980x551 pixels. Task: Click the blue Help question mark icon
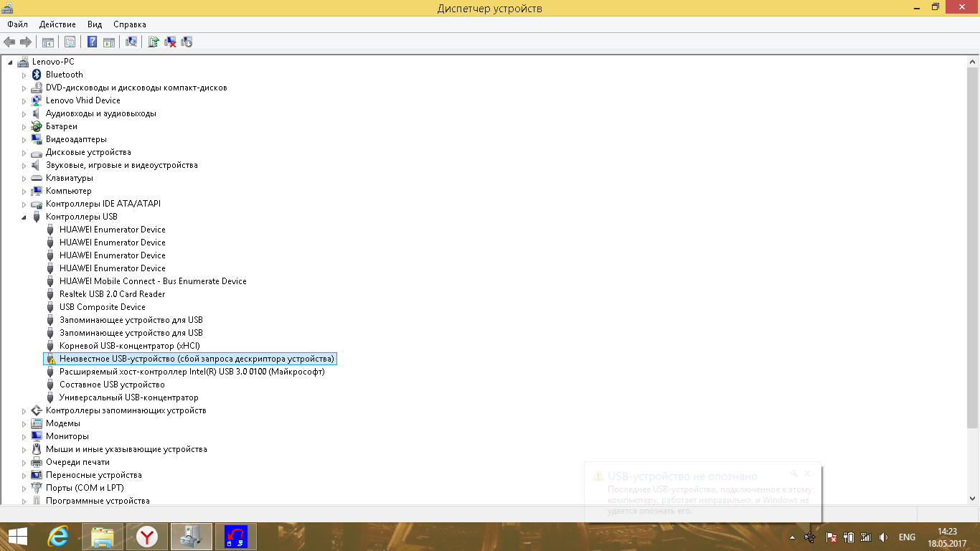point(93,42)
